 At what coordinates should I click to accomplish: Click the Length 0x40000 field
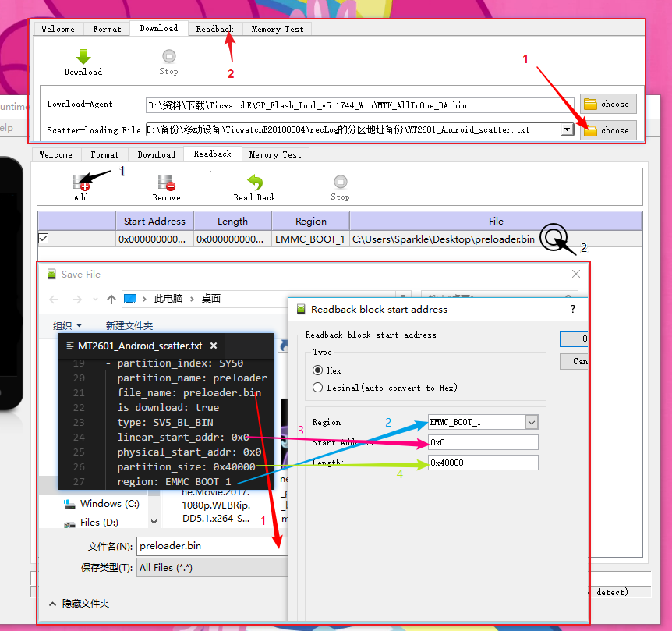coord(483,463)
